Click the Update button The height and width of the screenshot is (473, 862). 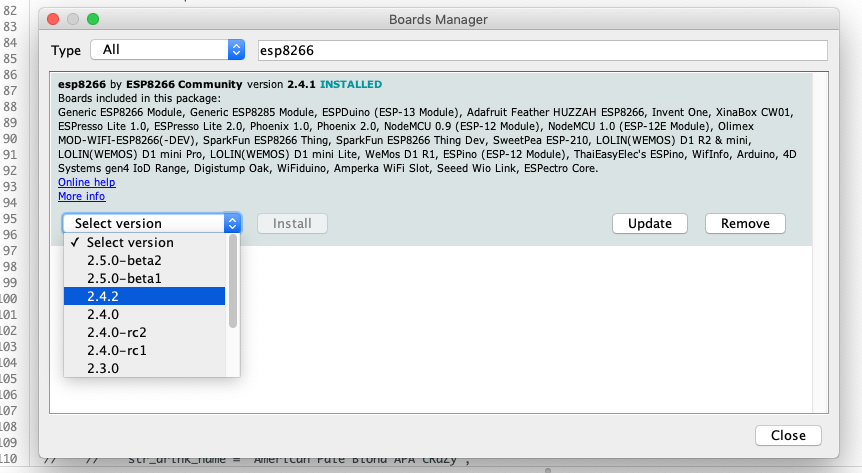point(650,223)
